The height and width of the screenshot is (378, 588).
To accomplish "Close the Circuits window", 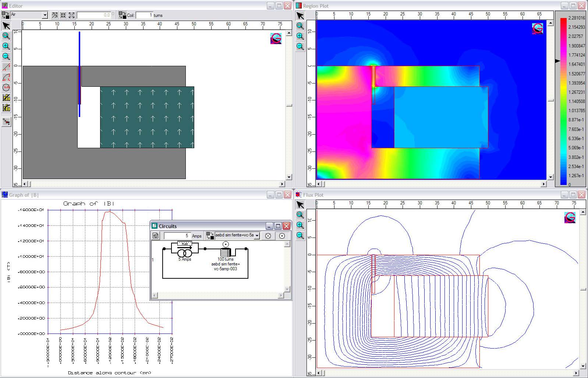I will [286, 226].
